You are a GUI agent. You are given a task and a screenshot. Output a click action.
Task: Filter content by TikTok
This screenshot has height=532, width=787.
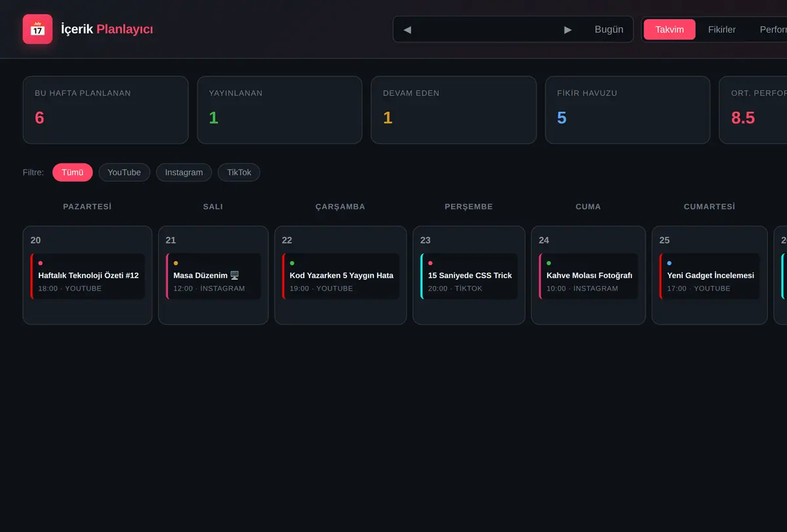coord(239,173)
